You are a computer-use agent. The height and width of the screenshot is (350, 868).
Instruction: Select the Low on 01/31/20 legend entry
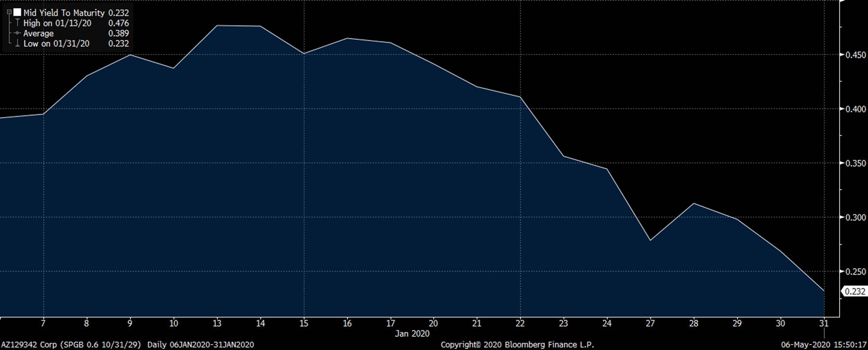tap(56, 44)
